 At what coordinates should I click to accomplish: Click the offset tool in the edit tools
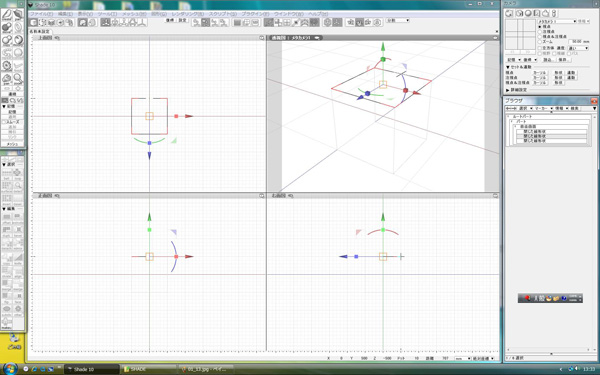coord(7,217)
